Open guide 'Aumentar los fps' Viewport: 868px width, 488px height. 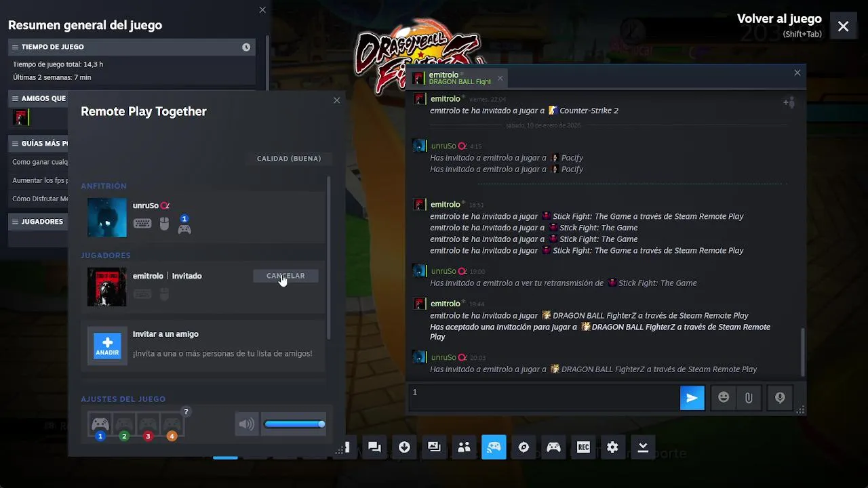[x=40, y=180]
